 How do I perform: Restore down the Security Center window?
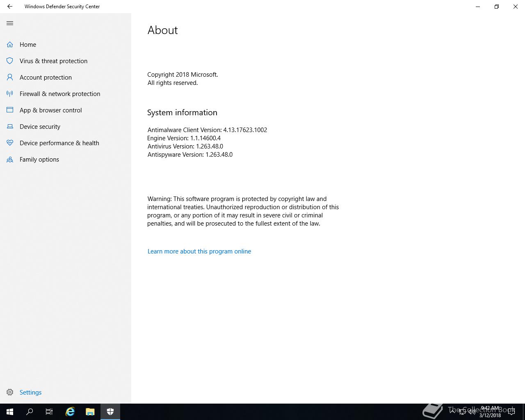(x=497, y=7)
